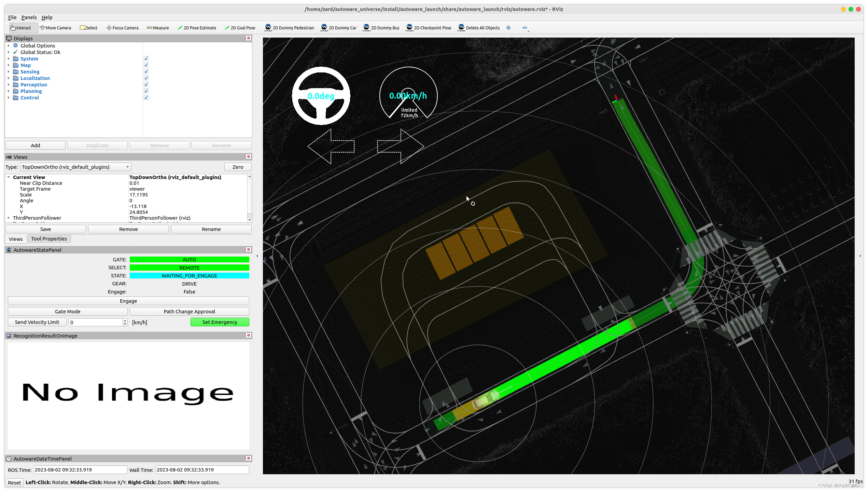The height and width of the screenshot is (492, 868).
Task: Expand the ThirdPersonFollower view item
Action: pos(9,218)
